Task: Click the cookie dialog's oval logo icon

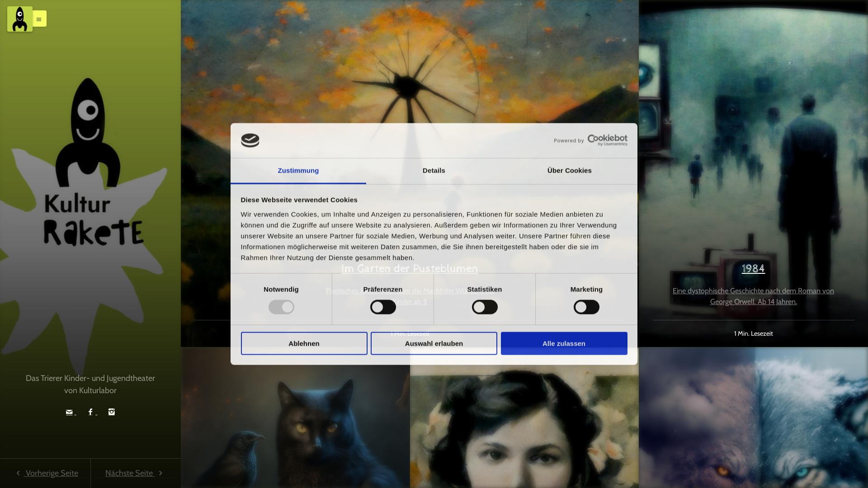Action: click(x=250, y=141)
